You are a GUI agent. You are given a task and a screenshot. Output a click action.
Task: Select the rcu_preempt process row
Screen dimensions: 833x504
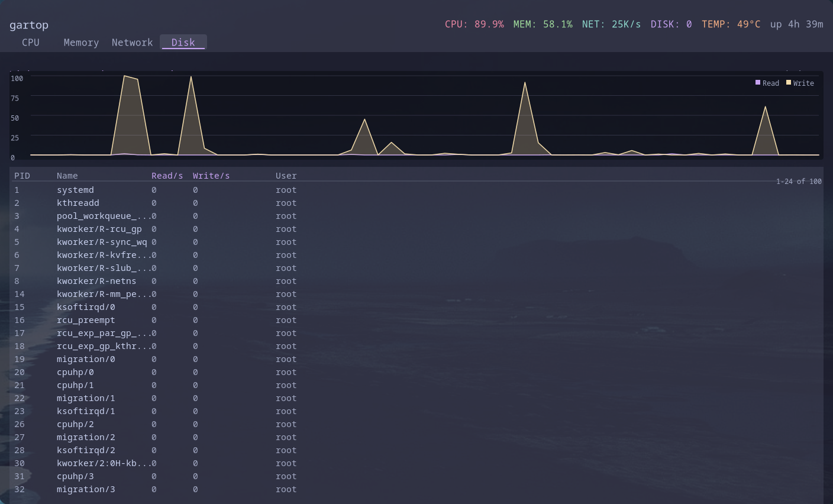coord(86,320)
